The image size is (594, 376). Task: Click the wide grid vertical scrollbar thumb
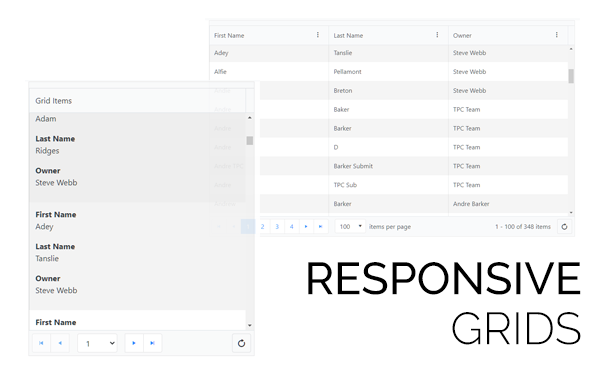pos(571,76)
